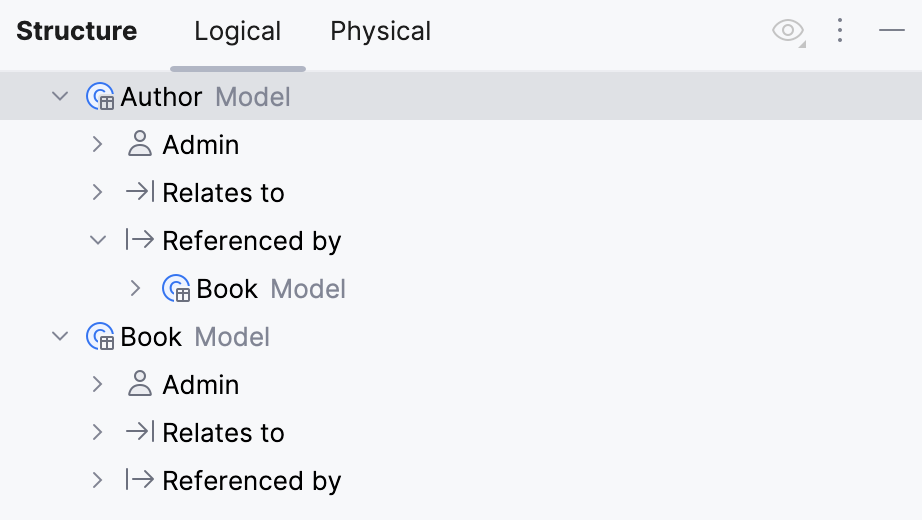
Task: Click the Admin person icon under Book
Action: click(x=140, y=385)
